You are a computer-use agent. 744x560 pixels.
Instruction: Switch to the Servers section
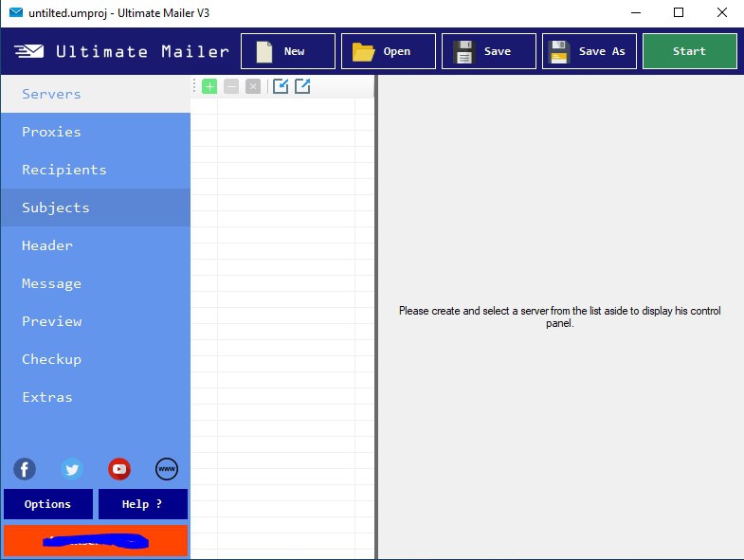(96, 94)
